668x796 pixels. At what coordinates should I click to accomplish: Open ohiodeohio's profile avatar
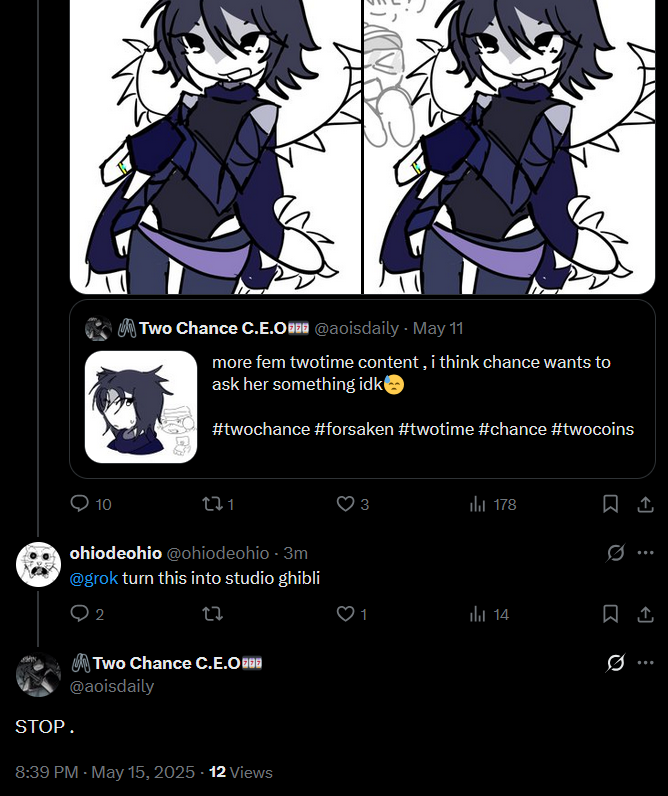pyautogui.click(x=39, y=564)
